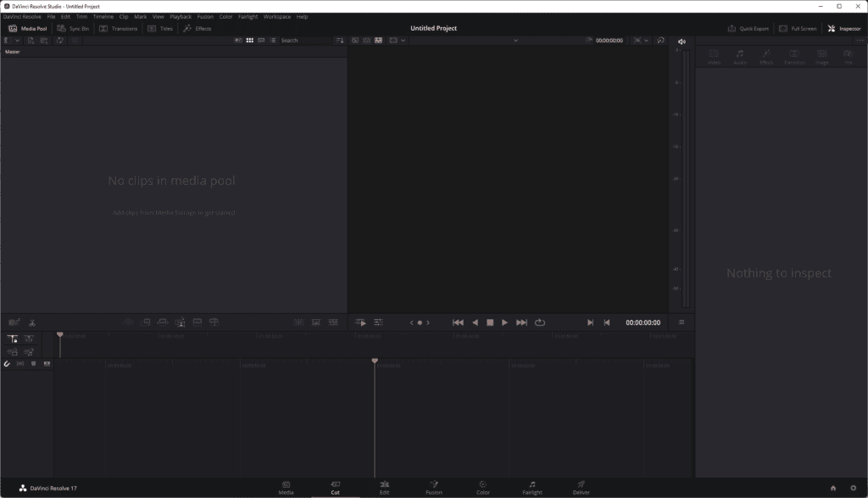Screen dimensions: 868x498
Task: Switch to the Color page
Action: pos(482,487)
